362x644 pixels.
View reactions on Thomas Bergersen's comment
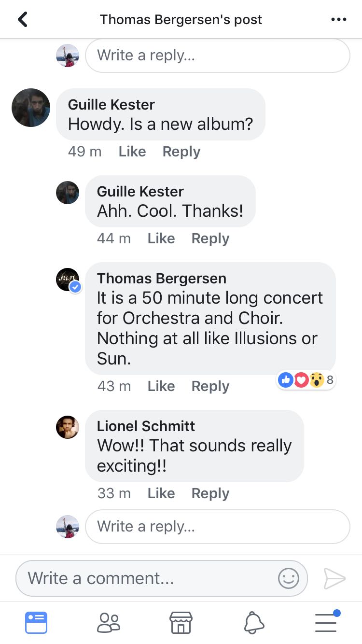coord(306,380)
